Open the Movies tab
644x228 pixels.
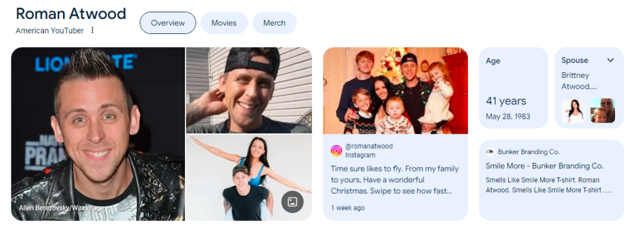224,23
